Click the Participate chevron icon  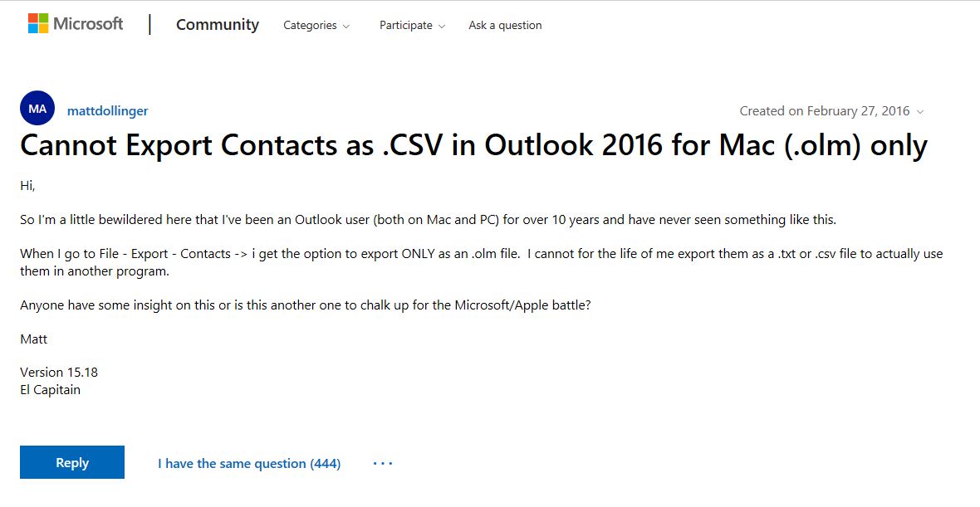click(x=442, y=27)
